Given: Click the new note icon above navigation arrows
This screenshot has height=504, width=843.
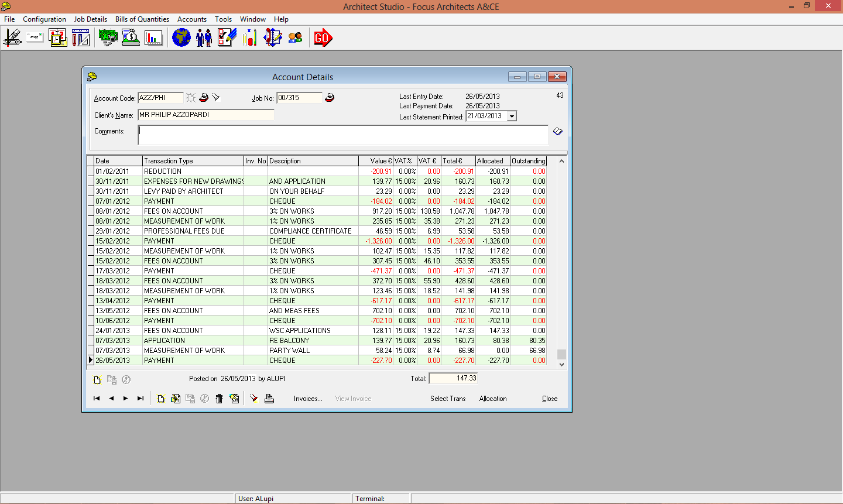Looking at the screenshot, I should pos(98,380).
